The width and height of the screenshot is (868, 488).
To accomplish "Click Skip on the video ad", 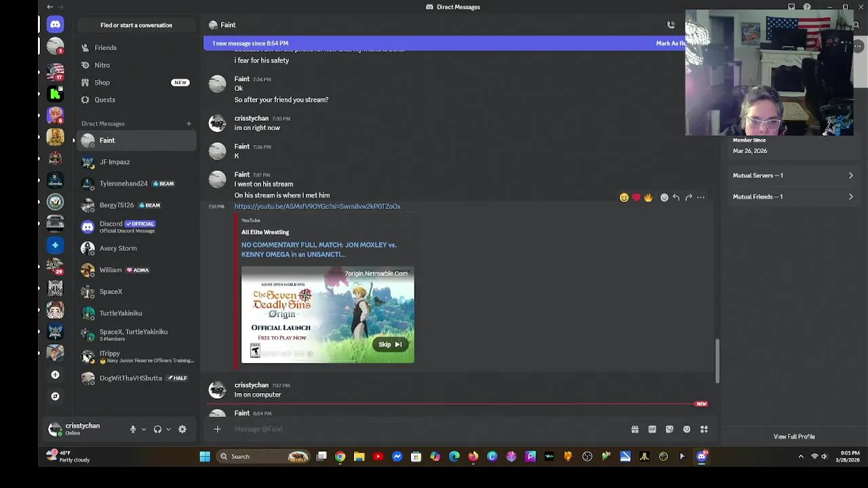I will point(390,344).
